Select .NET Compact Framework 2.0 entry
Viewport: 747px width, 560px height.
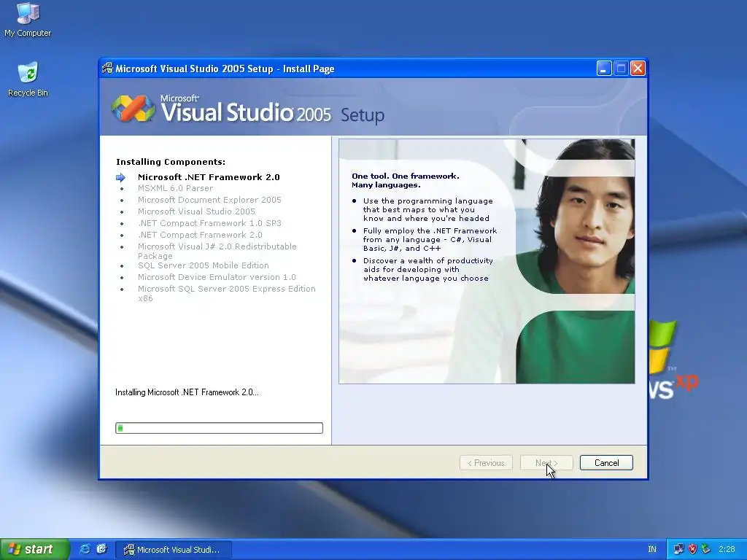click(200, 235)
